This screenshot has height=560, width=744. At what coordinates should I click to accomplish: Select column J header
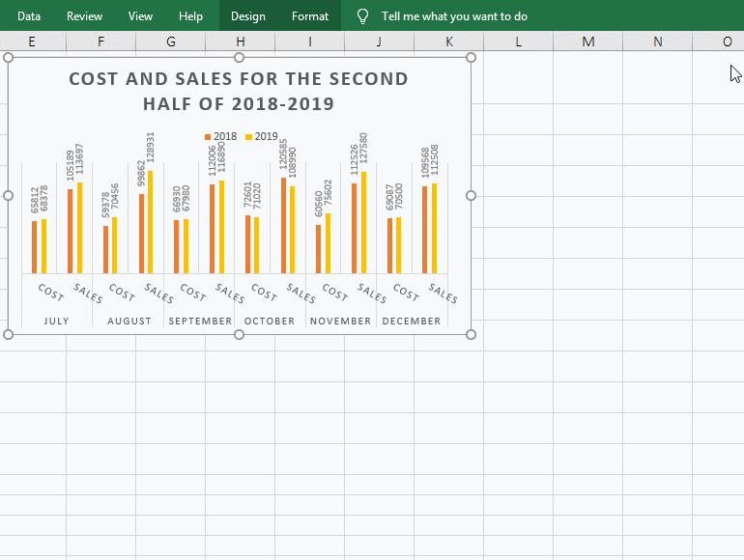[x=379, y=42]
